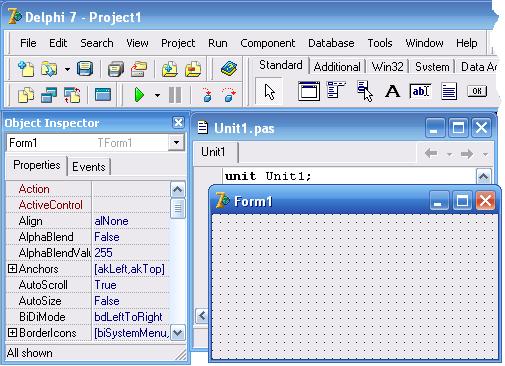Click the Trace Into debug icon
Image resolution: width=505 pixels, height=366 pixels.
(x=207, y=95)
